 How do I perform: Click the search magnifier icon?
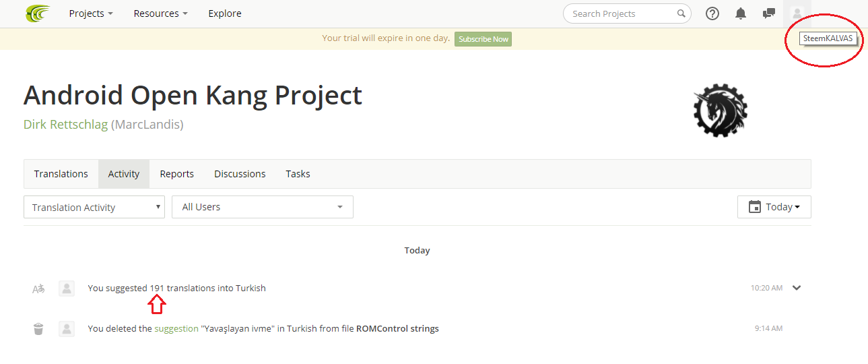681,13
